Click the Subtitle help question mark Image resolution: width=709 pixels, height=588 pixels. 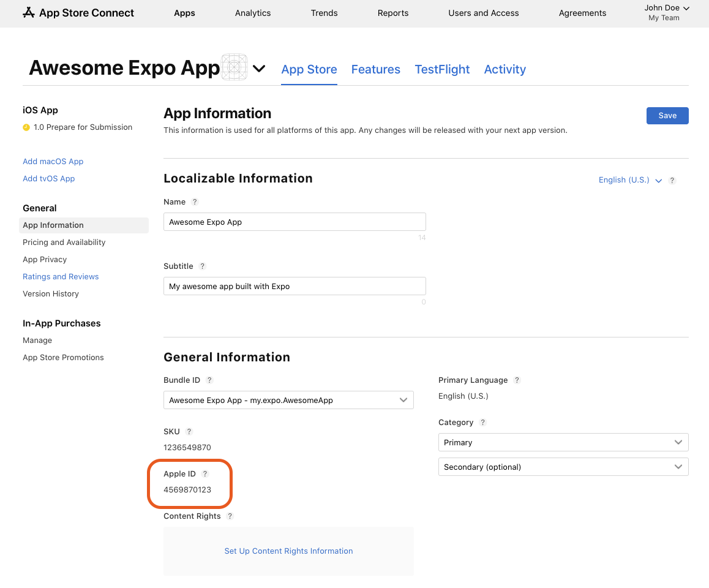click(x=202, y=266)
